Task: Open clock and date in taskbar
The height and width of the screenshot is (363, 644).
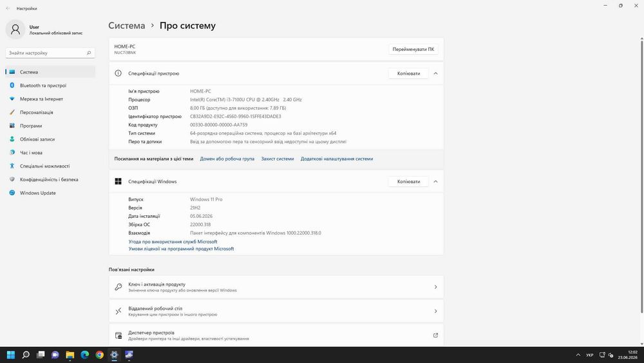Action: (627, 355)
